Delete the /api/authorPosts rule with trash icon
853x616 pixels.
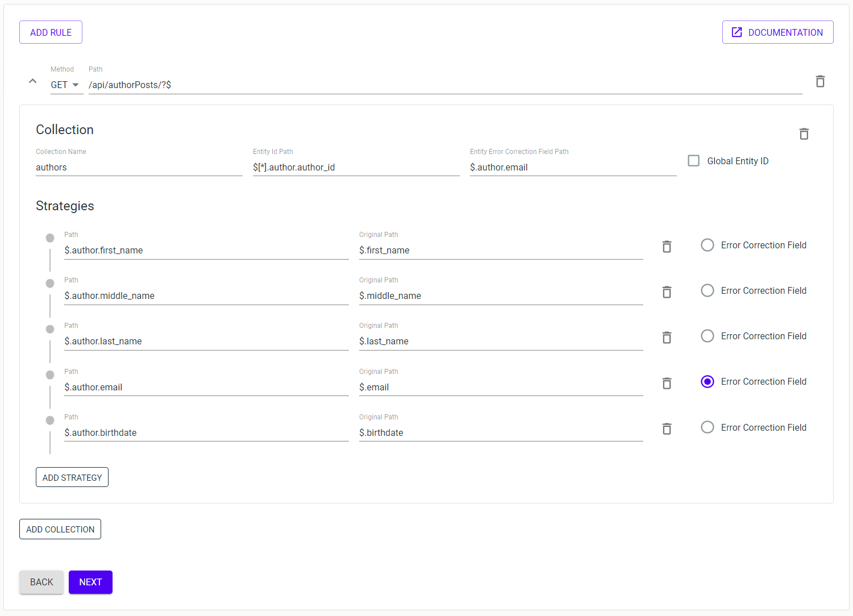tap(820, 82)
